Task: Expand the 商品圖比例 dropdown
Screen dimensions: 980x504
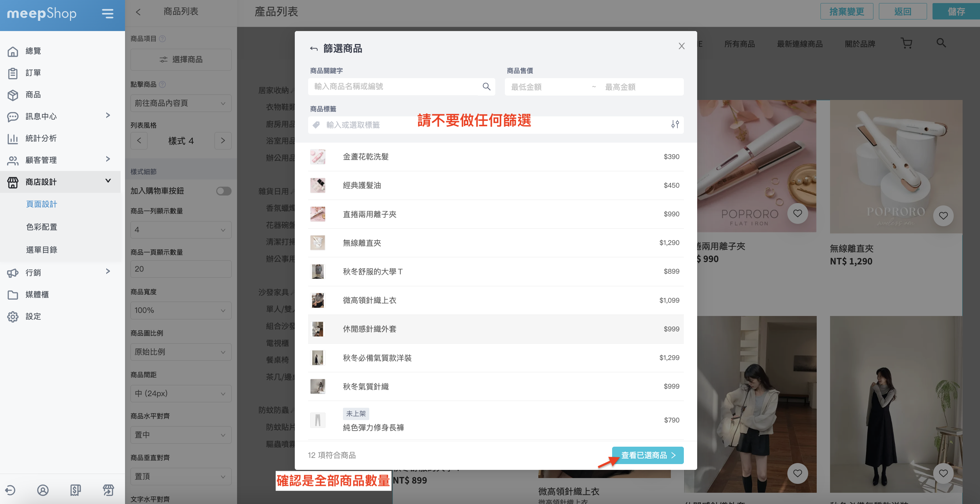Action: 181,352
